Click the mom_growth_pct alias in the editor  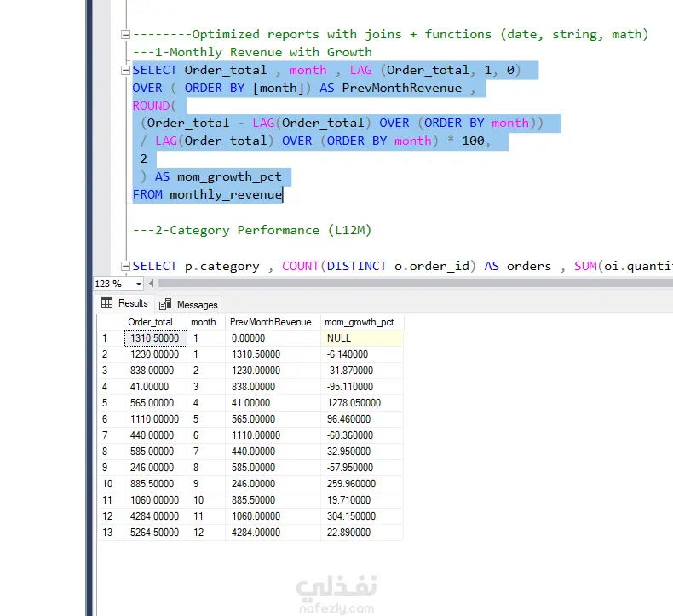(229, 177)
